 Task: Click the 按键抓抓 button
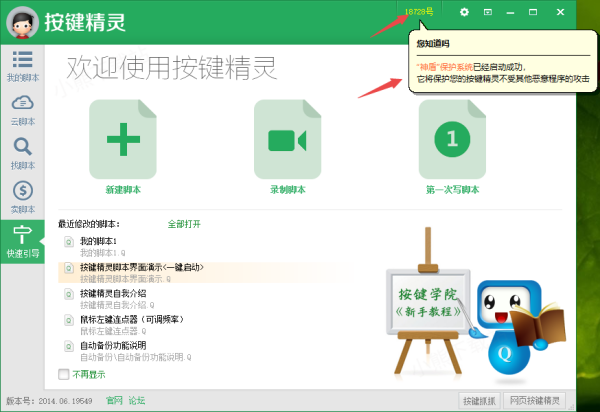coord(479,401)
